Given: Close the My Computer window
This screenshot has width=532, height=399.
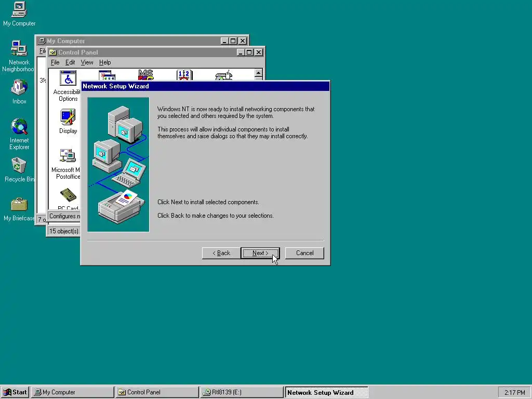Looking at the screenshot, I should [x=243, y=41].
